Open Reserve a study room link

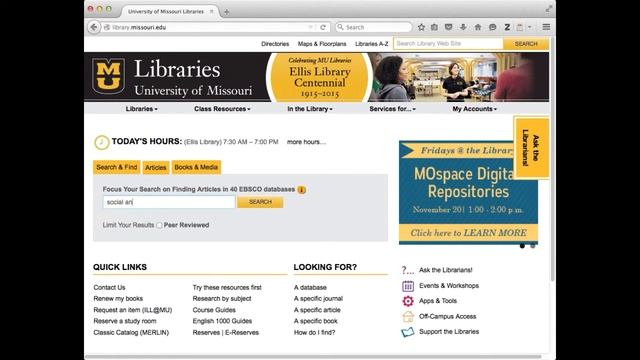[125, 321]
